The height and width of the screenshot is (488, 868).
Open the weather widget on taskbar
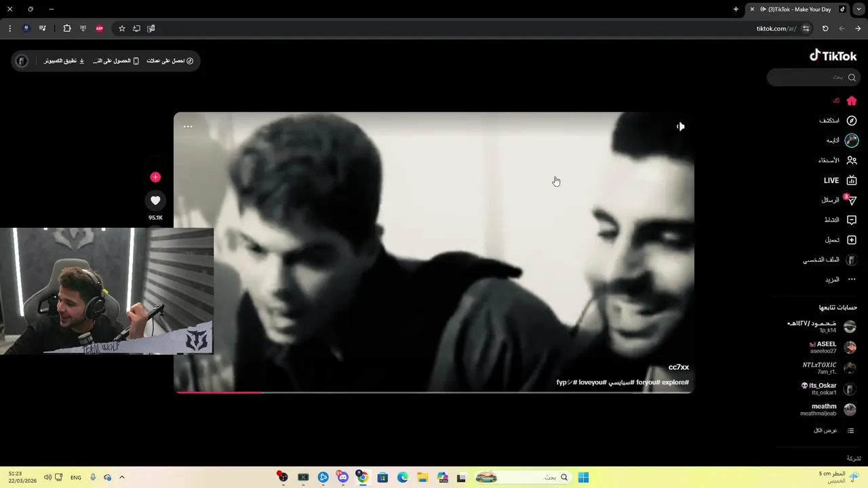(839, 477)
